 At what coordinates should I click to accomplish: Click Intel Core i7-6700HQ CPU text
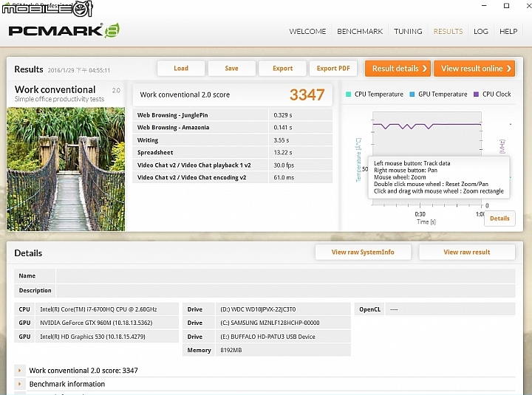click(98, 309)
